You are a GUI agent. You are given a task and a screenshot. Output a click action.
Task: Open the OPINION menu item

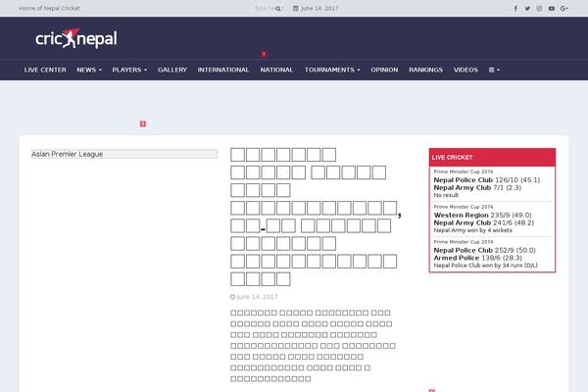(x=384, y=70)
